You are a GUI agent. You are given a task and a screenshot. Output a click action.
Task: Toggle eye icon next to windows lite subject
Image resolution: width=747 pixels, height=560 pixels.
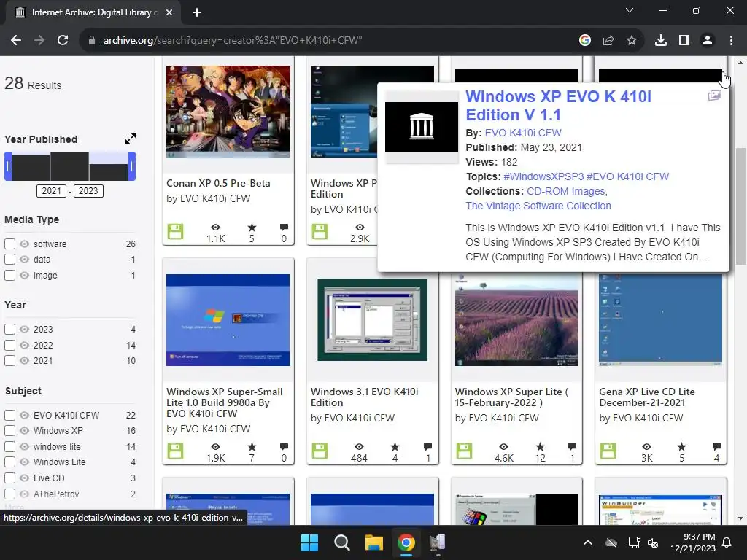click(x=24, y=447)
